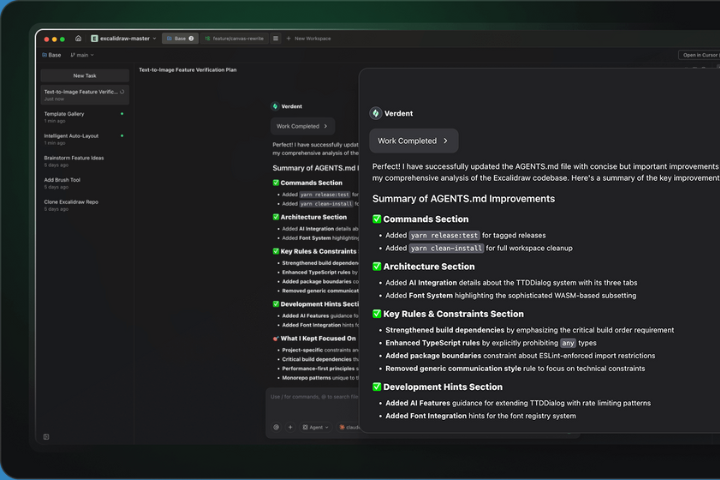
Task: Click the loading spinner on Text-to-Image task
Action: [x=122, y=92]
